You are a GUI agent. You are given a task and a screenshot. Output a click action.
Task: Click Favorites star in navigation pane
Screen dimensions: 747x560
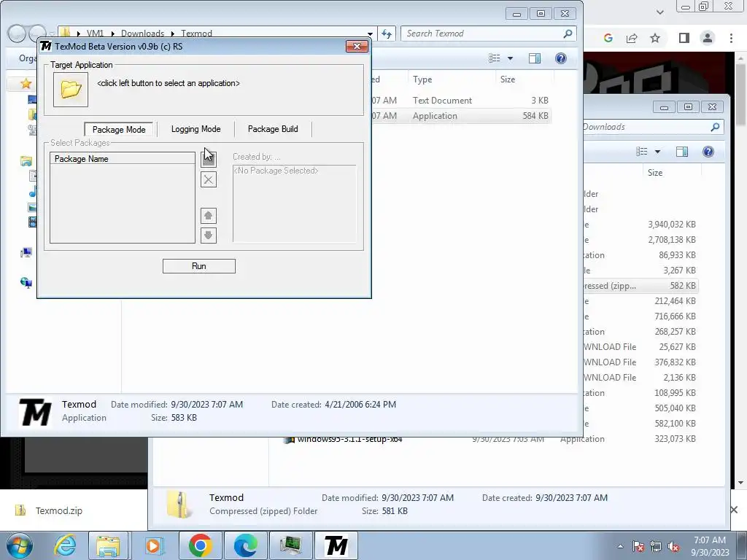[26, 85]
